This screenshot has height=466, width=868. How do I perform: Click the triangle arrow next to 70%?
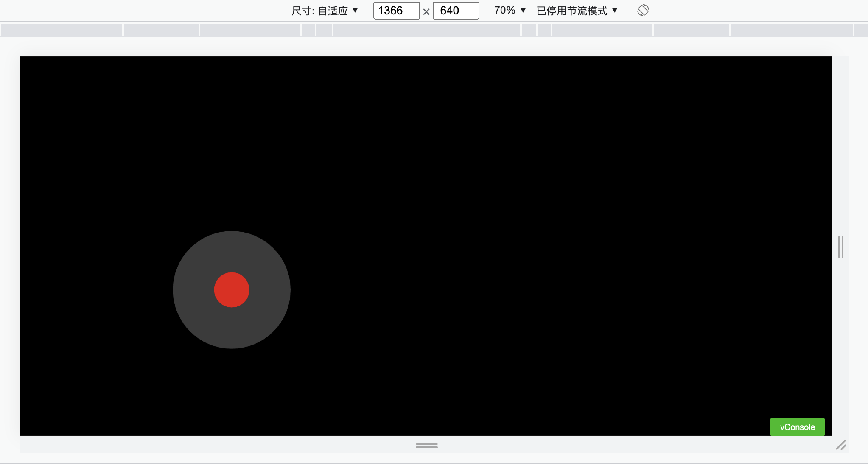(523, 10)
